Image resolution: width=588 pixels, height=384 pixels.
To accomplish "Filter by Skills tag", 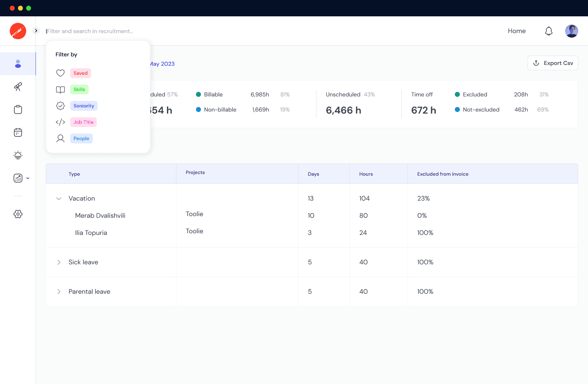I will 79,89.
